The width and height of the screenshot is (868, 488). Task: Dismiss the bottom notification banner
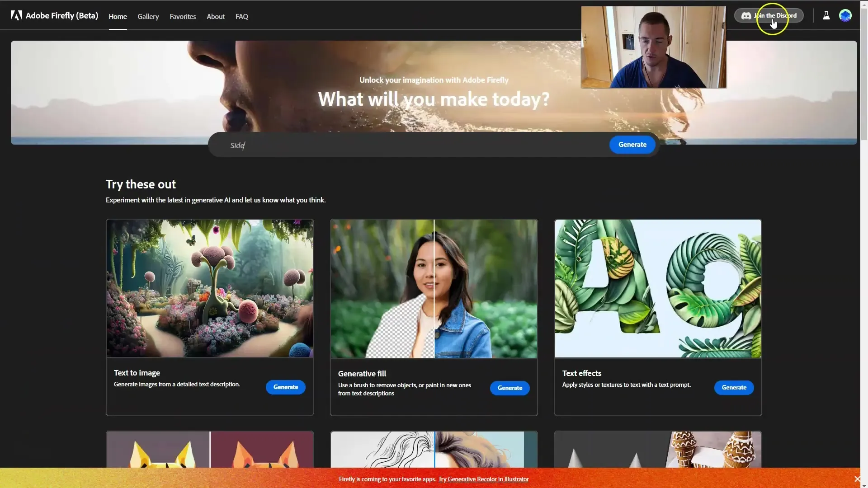pos(857,479)
